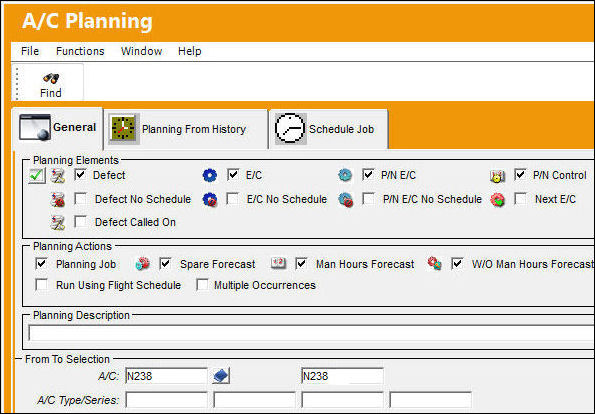Open the Schedule Job tab
This screenshot has height=414, width=595.
329,129
